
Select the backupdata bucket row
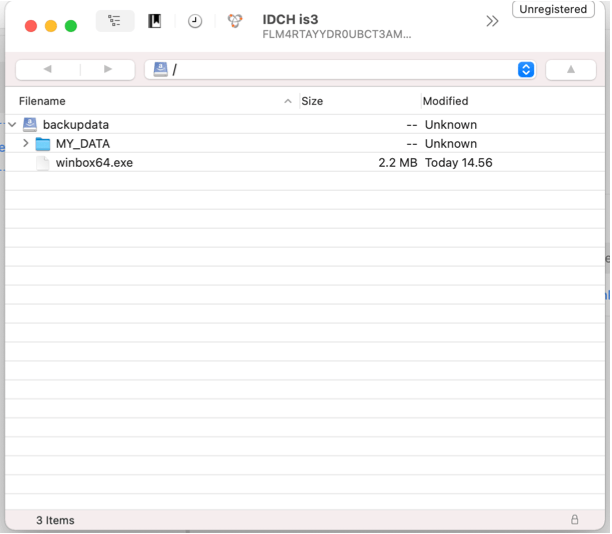(x=305, y=125)
